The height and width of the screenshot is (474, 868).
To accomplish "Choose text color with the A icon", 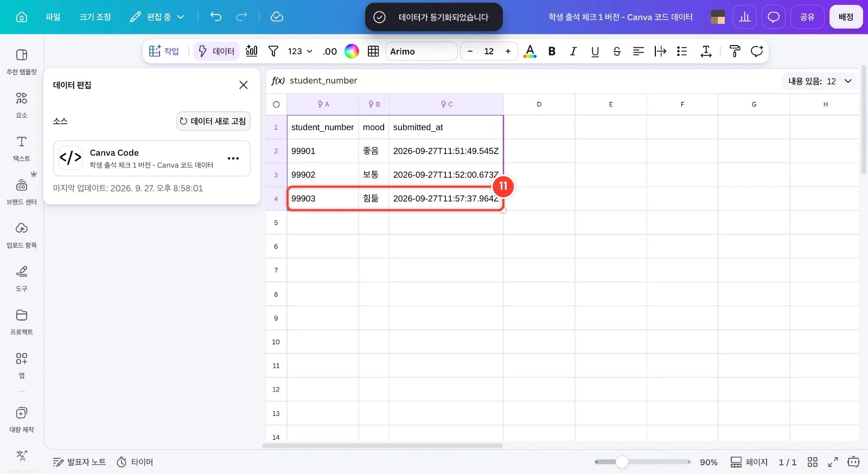I will 530,51.
